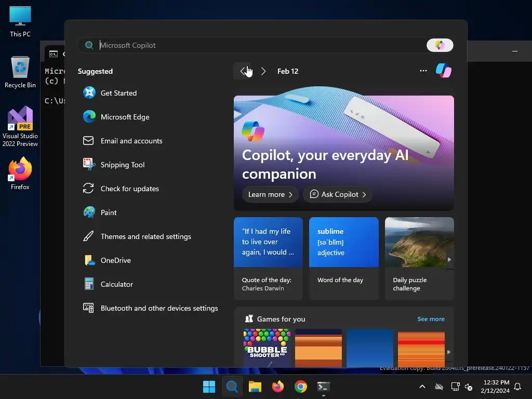532x399 pixels.
Task: Open Quote of the day card
Action: click(268, 259)
